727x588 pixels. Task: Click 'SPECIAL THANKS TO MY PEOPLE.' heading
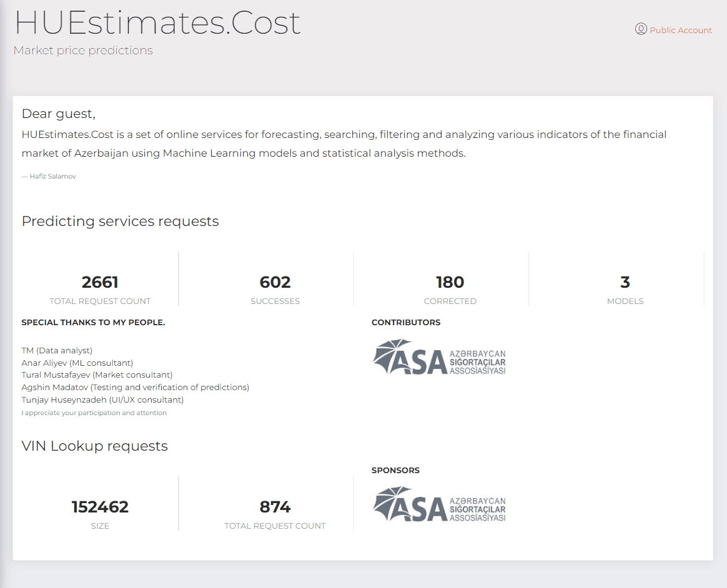(x=93, y=323)
